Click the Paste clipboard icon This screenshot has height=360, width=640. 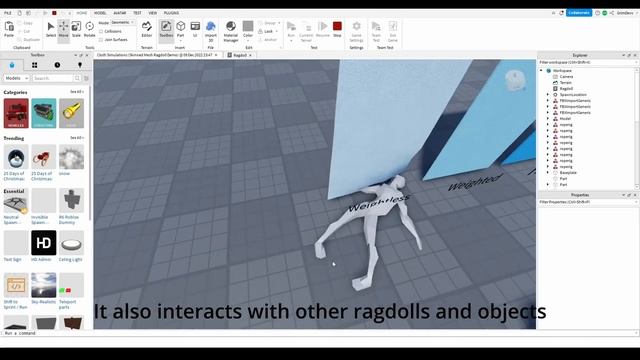coord(9,30)
